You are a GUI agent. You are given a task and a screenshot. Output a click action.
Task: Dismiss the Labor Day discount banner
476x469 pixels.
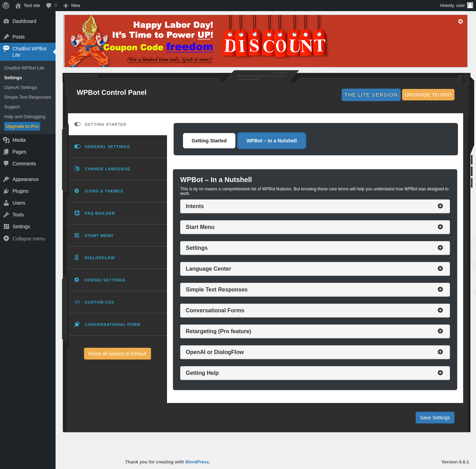point(460,22)
